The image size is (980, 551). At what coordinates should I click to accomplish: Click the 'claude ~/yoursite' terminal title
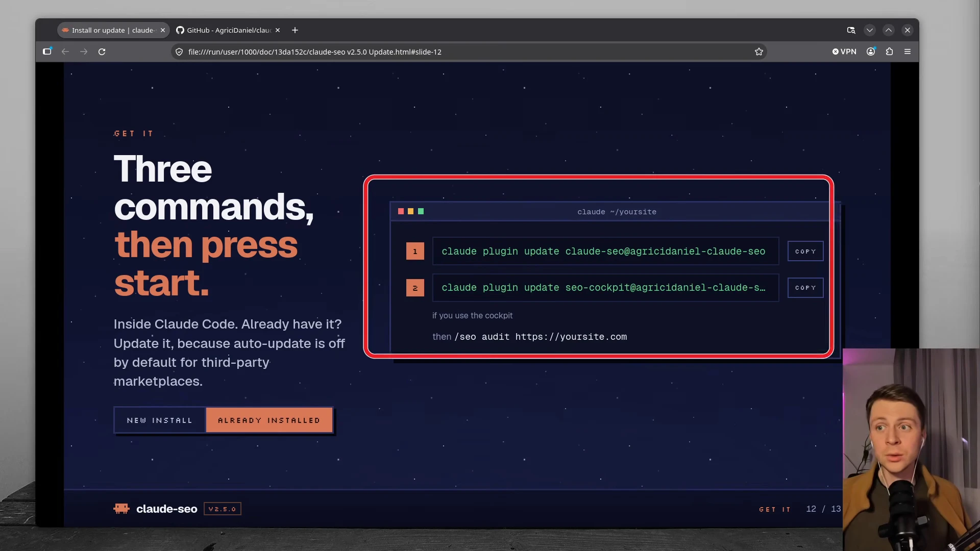(x=617, y=212)
